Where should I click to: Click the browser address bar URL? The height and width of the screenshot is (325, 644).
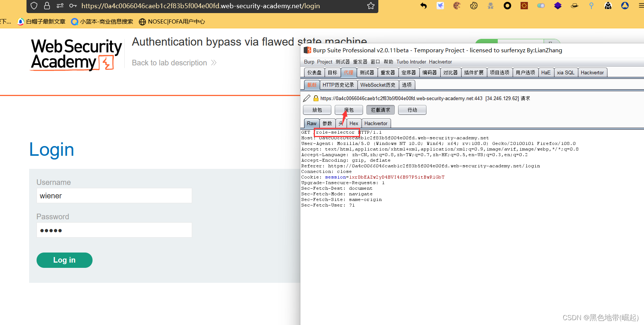(x=200, y=6)
